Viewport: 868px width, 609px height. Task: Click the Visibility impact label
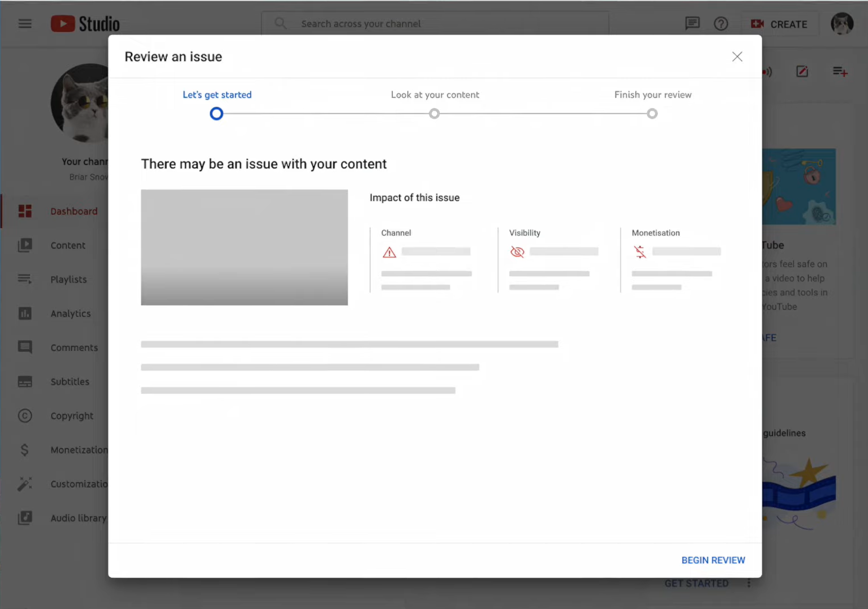525,233
